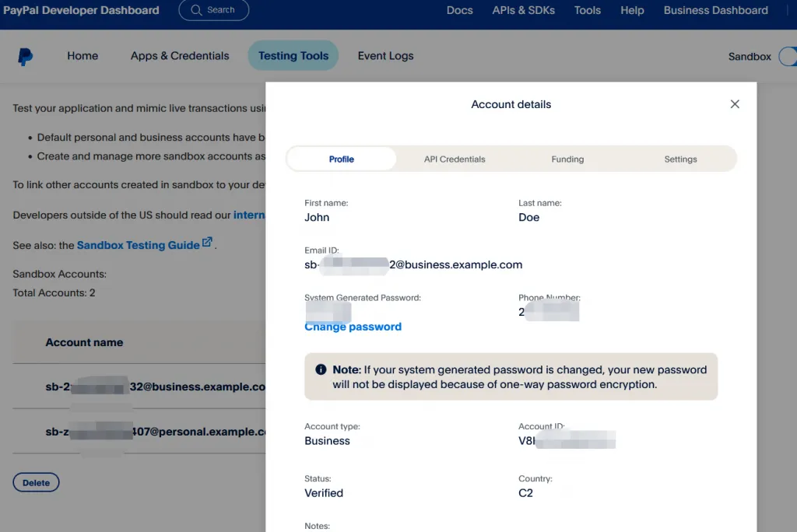The image size is (797, 532).
Task: Select the Settings tab in Account details
Action: 680,159
